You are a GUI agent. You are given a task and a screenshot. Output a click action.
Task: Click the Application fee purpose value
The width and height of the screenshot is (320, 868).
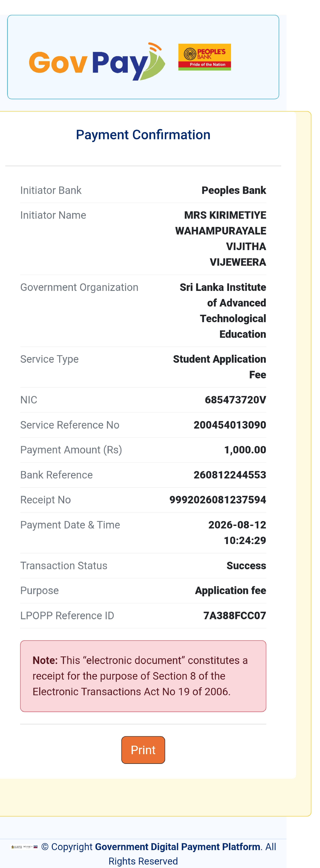point(230,591)
